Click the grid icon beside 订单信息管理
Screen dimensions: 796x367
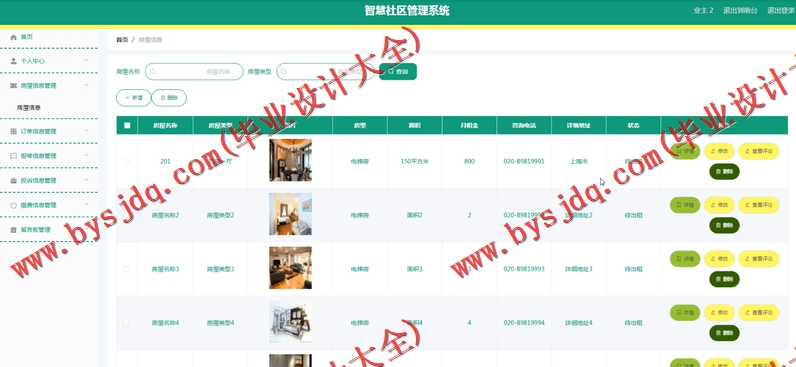14,131
